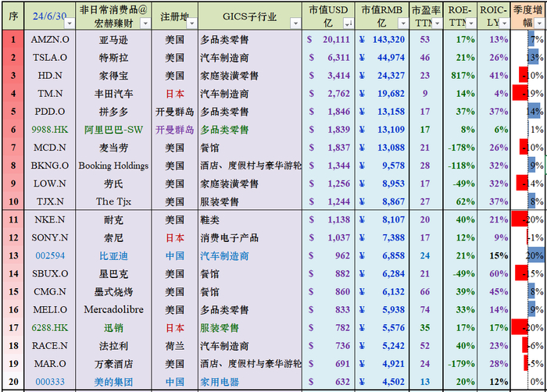Click company name 拼多多
The width and height of the screenshot is (547, 392).
coord(114,112)
